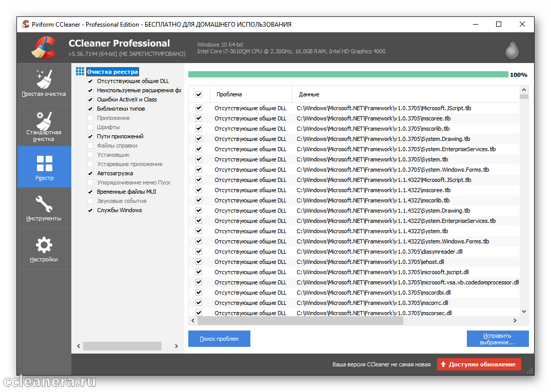Image resolution: width=551 pixels, height=392 pixels.
Task: Select row with System.Drawing.tlb v1.0.3705
Action: pyautogui.click(x=354, y=139)
